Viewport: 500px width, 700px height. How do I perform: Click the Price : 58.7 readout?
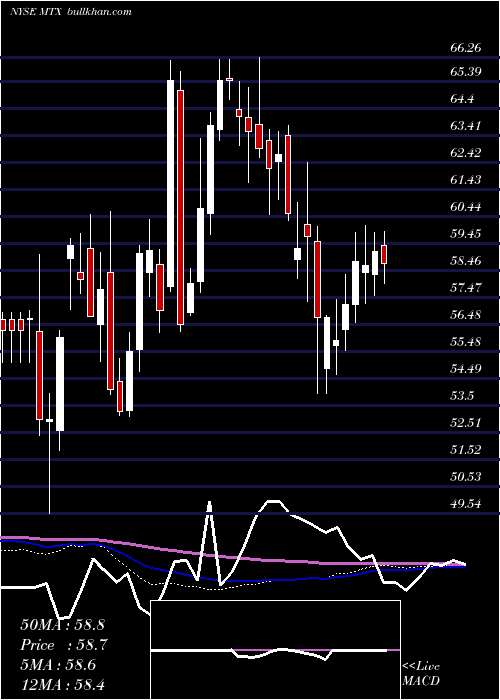[x=64, y=645]
